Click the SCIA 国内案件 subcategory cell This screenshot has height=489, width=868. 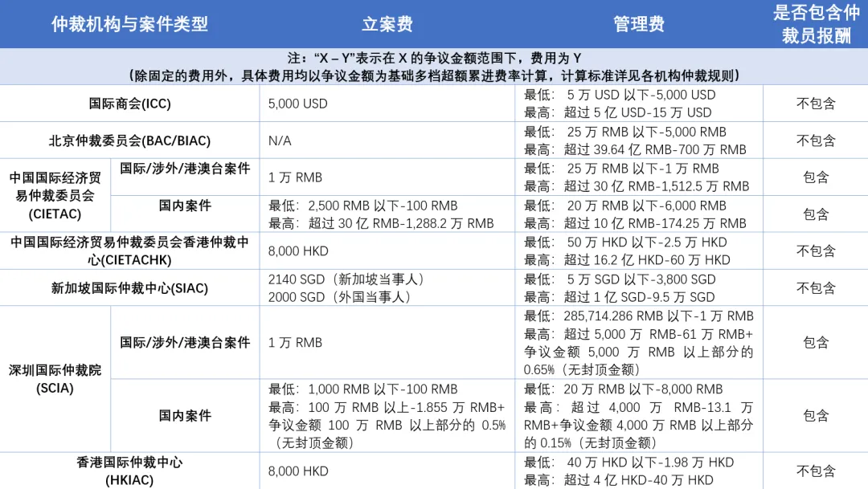tap(186, 416)
